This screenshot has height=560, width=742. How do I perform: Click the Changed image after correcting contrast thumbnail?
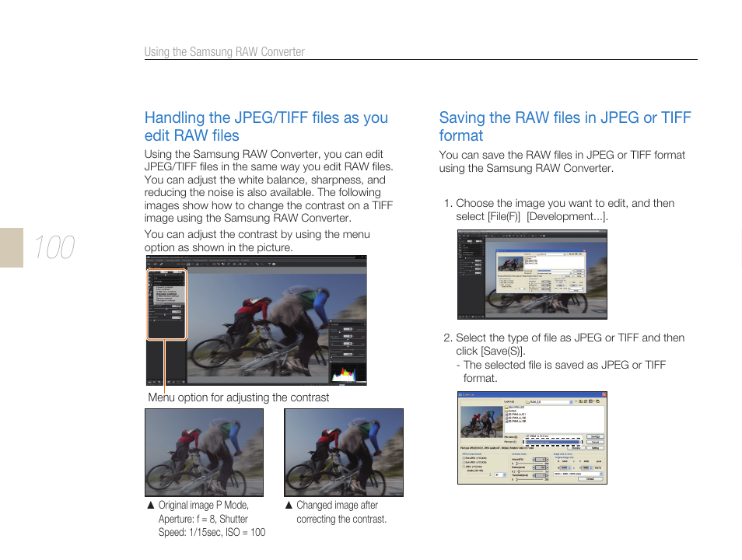[344, 453]
